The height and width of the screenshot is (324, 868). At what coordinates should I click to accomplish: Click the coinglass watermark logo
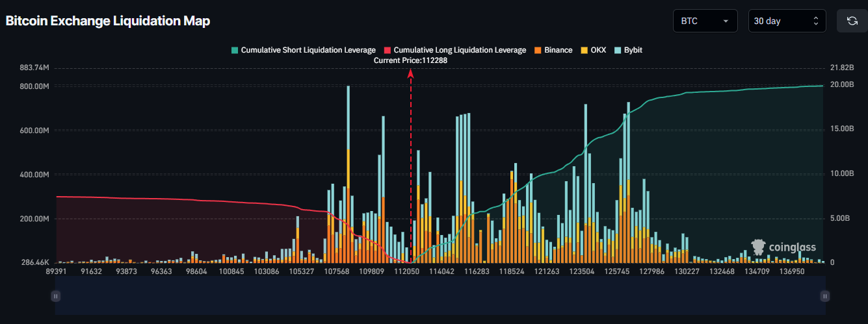click(783, 247)
